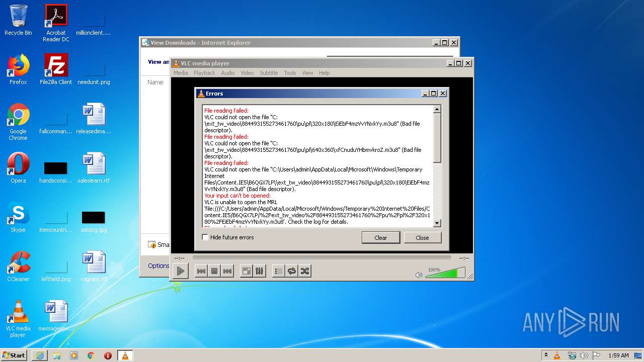Toggle the VLC playlist view

278,271
